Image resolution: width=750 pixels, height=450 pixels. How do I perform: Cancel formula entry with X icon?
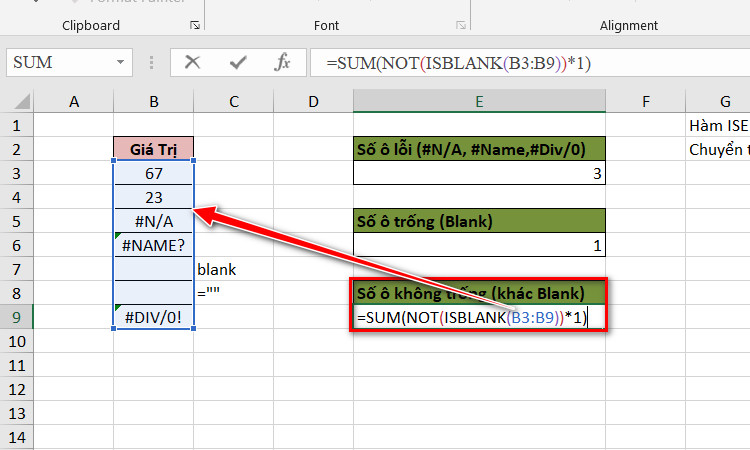192,62
